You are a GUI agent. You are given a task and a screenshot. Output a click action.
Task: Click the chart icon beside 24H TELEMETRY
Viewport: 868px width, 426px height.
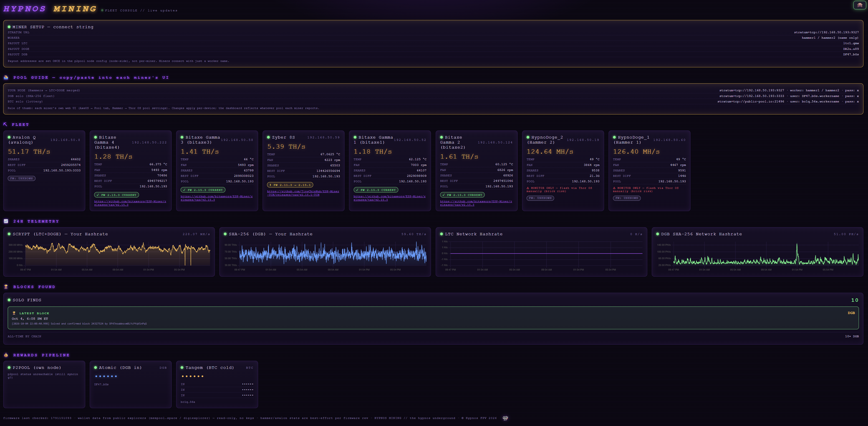[6, 221]
